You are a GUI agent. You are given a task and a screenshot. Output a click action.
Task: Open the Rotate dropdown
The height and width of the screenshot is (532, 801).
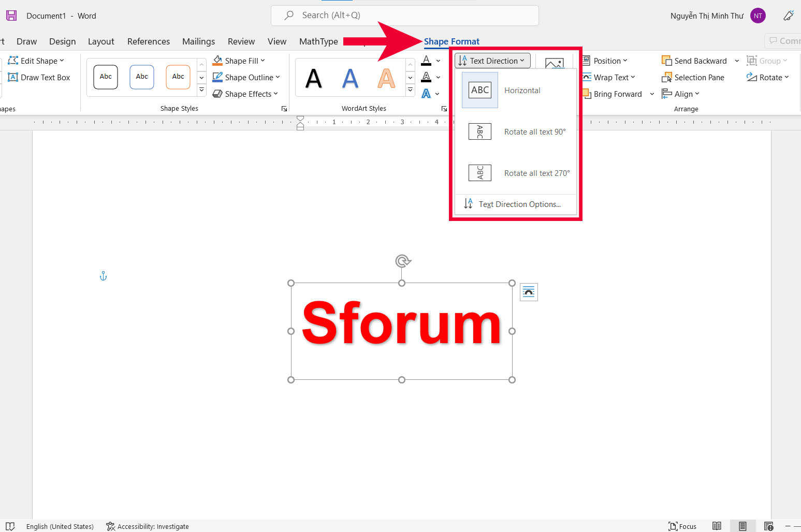point(768,77)
